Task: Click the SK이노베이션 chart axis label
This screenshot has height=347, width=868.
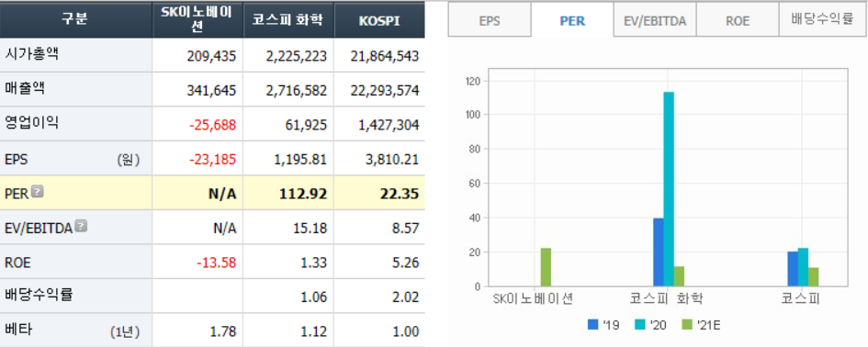Action: (x=532, y=299)
